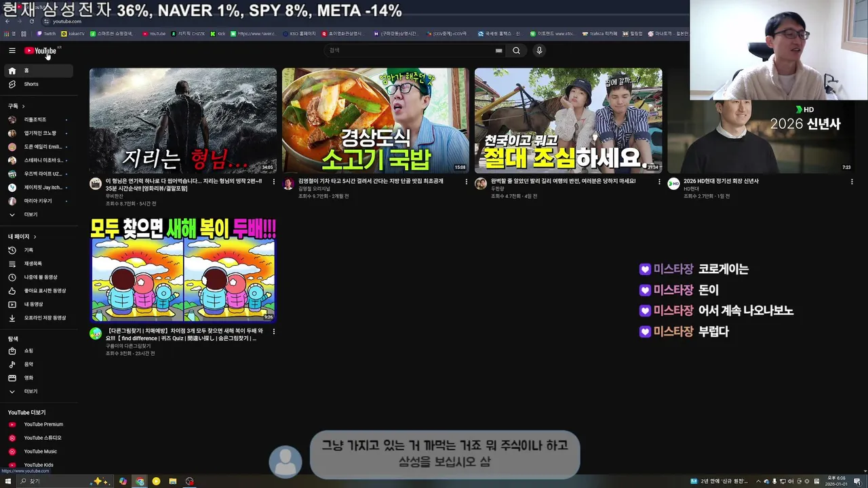Open 내 동영상 in sidebar

coord(39,304)
